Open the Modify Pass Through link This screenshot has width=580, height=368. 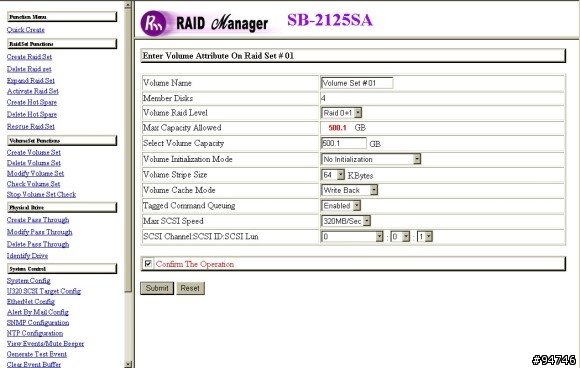[40, 232]
